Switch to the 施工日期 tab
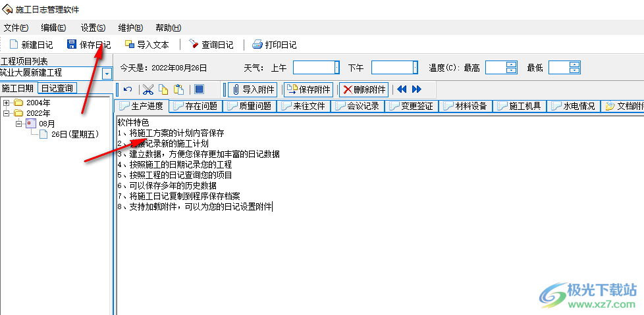Screen dimensions: 644x315 pos(18,88)
